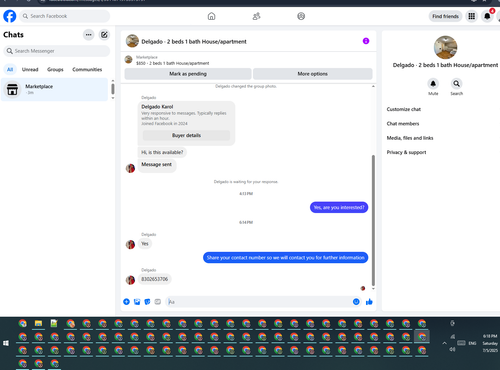Open the notifications bell
The width and height of the screenshot is (500, 370).
point(487,16)
